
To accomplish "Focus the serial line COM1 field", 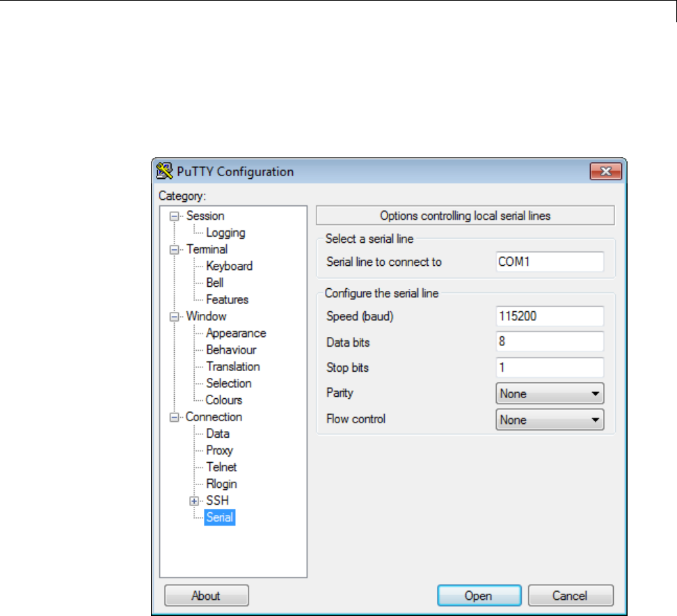I will (550, 262).
